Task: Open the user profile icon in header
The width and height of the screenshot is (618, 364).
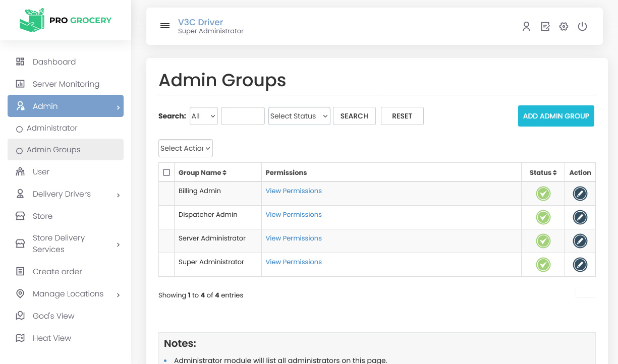Action: tap(526, 27)
